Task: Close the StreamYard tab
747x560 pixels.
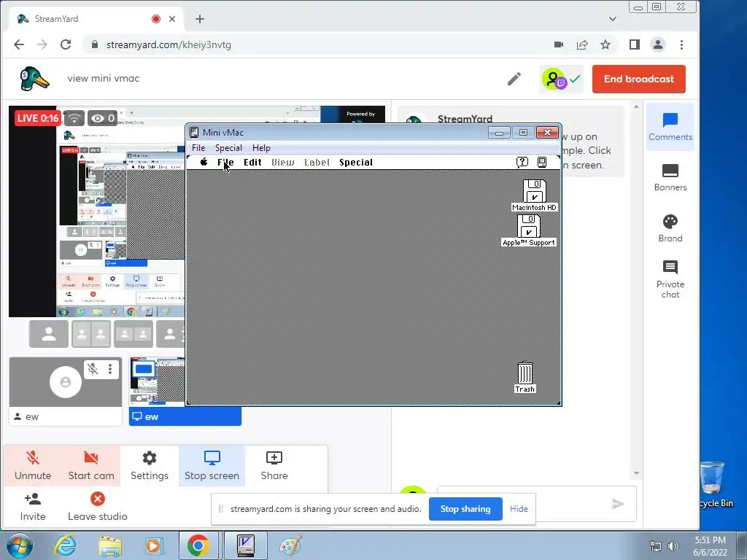Action: (x=172, y=19)
